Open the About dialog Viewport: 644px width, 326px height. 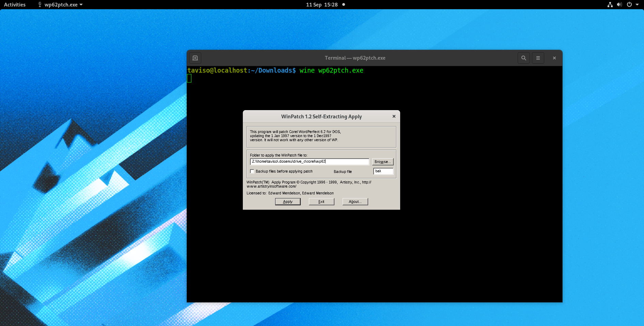click(355, 202)
